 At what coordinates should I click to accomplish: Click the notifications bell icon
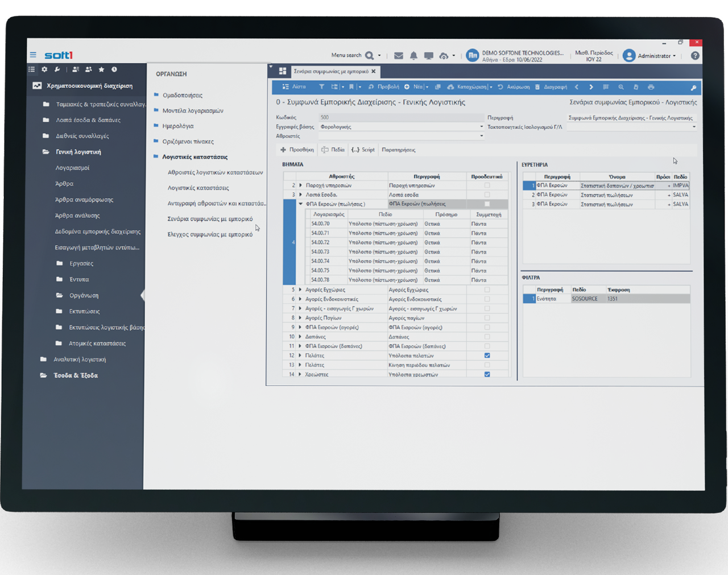413,56
